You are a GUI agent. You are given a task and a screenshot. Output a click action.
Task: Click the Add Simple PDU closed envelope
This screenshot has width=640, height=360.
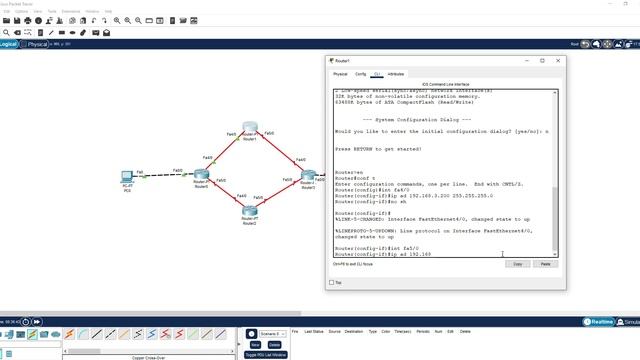coord(96,33)
